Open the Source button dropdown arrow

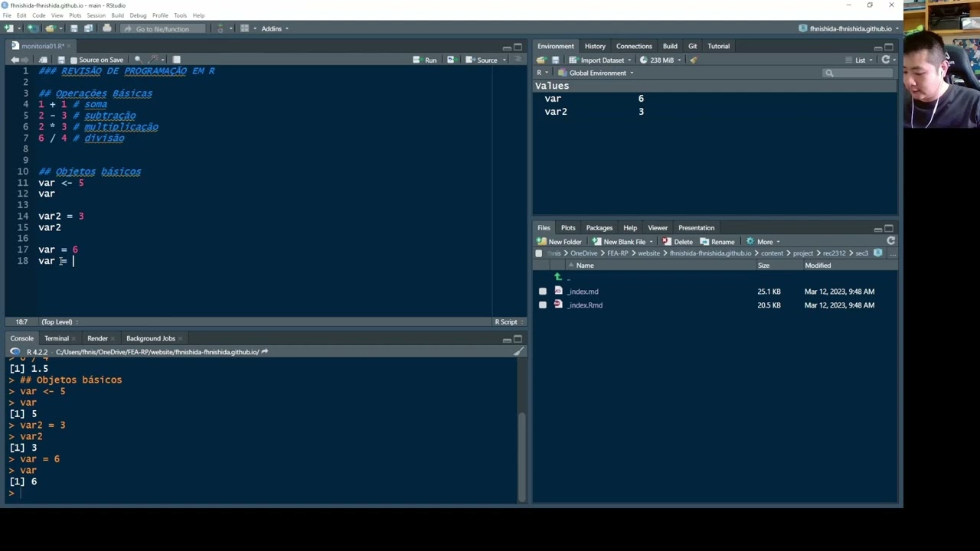(x=505, y=60)
